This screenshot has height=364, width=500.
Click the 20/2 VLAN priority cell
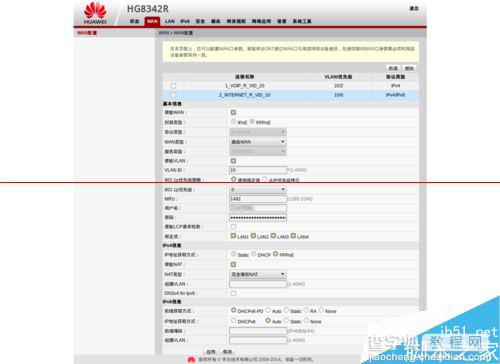pos(338,86)
